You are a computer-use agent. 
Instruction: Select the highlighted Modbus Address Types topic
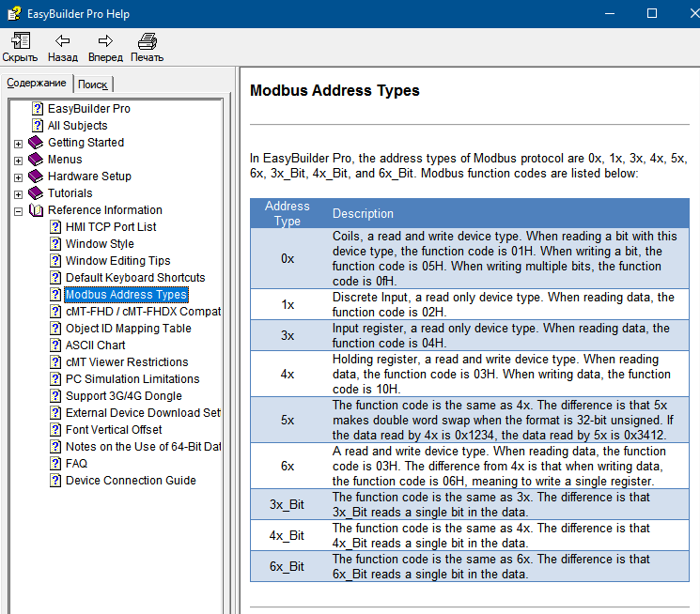click(126, 295)
